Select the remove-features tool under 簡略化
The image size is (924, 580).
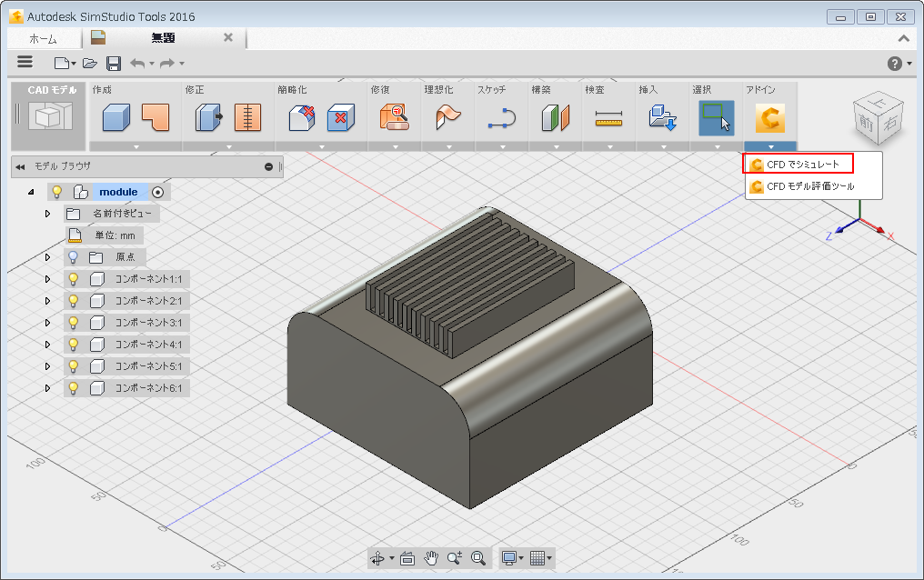click(301, 117)
